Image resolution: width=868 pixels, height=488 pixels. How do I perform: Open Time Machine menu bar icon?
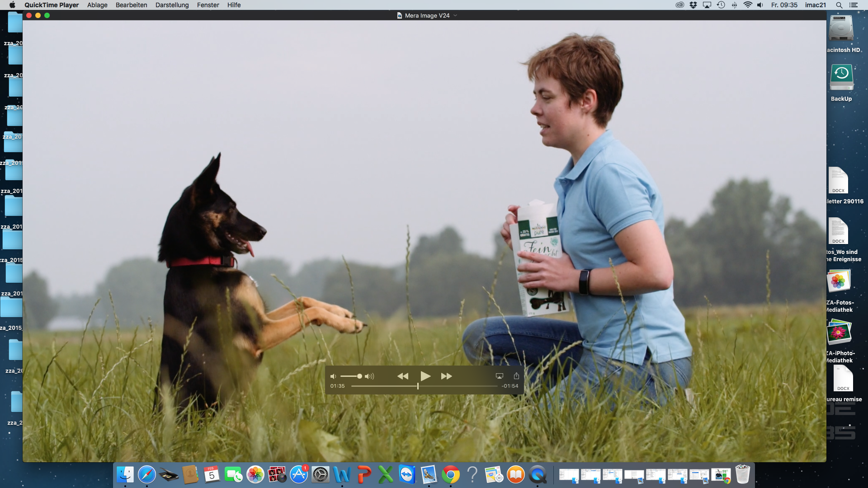pyautogui.click(x=721, y=5)
